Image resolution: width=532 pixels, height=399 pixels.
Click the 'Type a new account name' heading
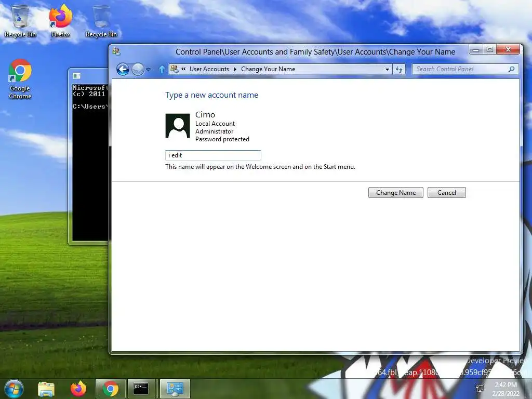[x=212, y=95]
